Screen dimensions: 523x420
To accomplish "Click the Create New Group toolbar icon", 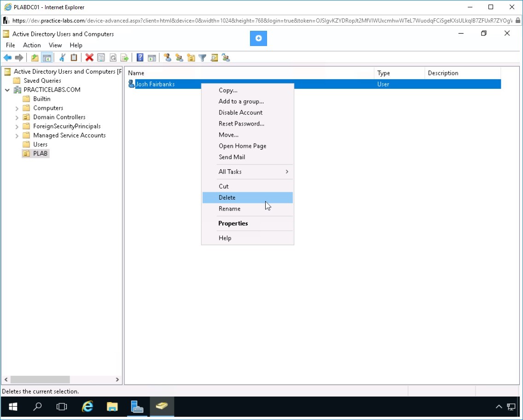I will pyautogui.click(x=179, y=58).
